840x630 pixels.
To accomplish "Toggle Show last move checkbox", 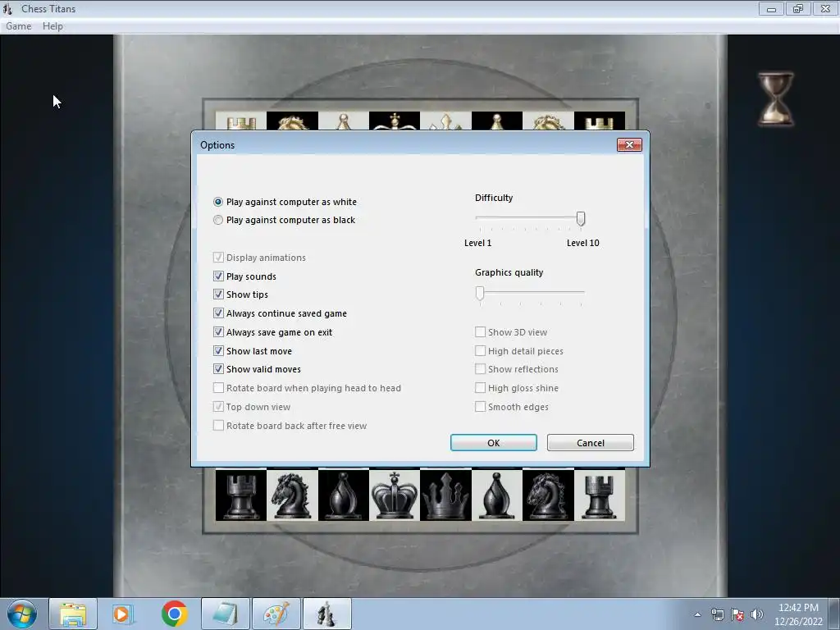I will (x=218, y=351).
